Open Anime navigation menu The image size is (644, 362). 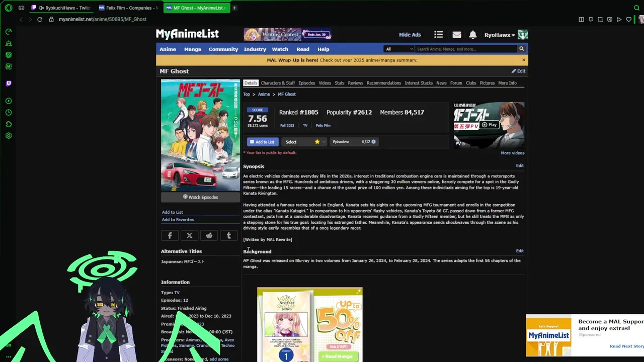pos(168,49)
